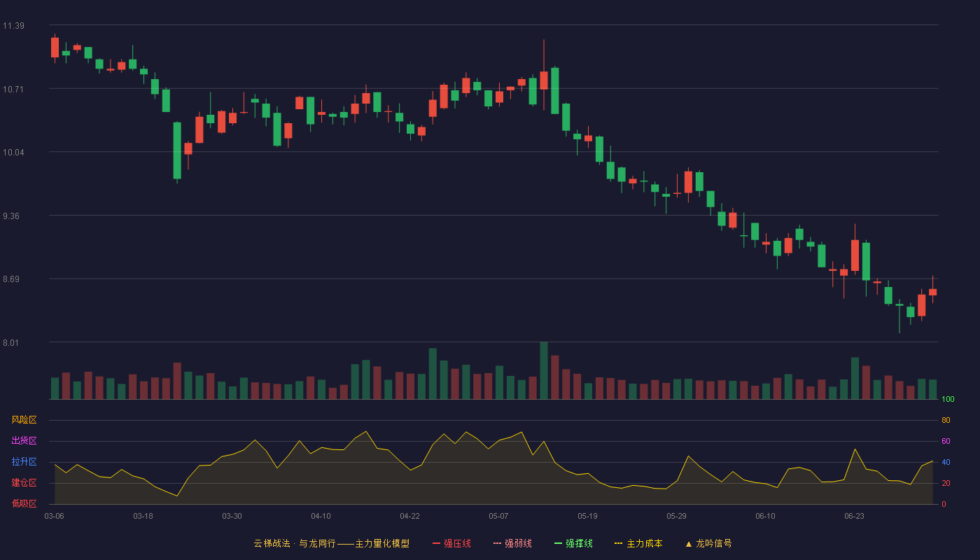Click the 04-22 date label
Screen dimensions: 980x560
click(409, 516)
